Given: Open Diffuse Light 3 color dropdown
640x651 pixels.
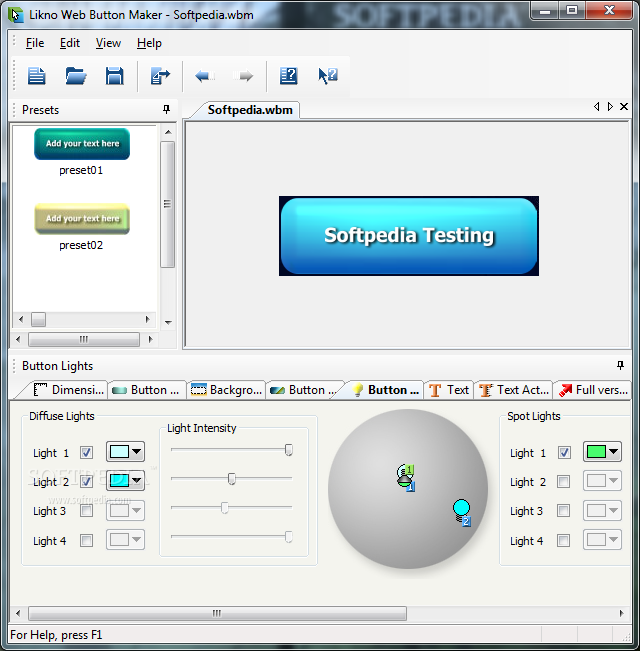Looking at the screenshot, I should (x=125, y=510).
